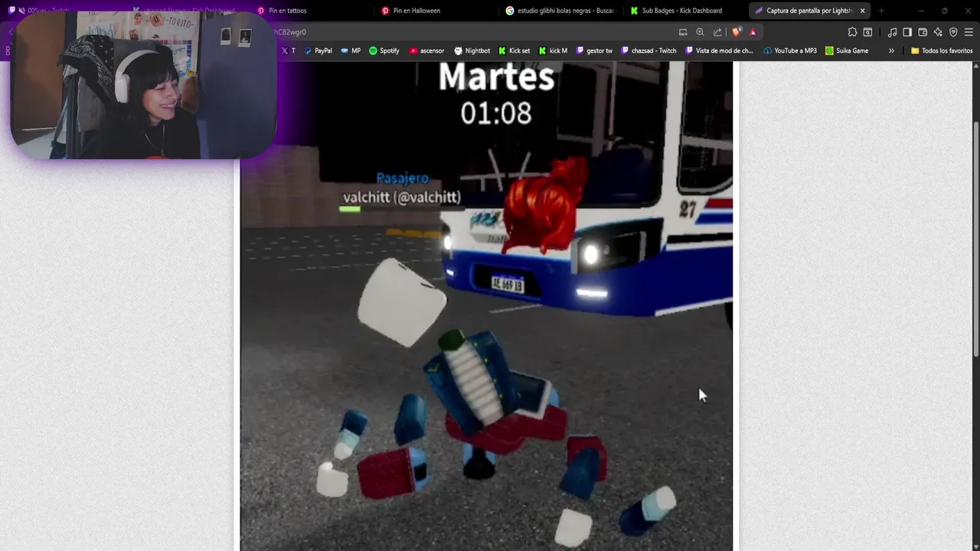980x551 pixels.
Task: Click the share page icon
Action: [717, 32]
